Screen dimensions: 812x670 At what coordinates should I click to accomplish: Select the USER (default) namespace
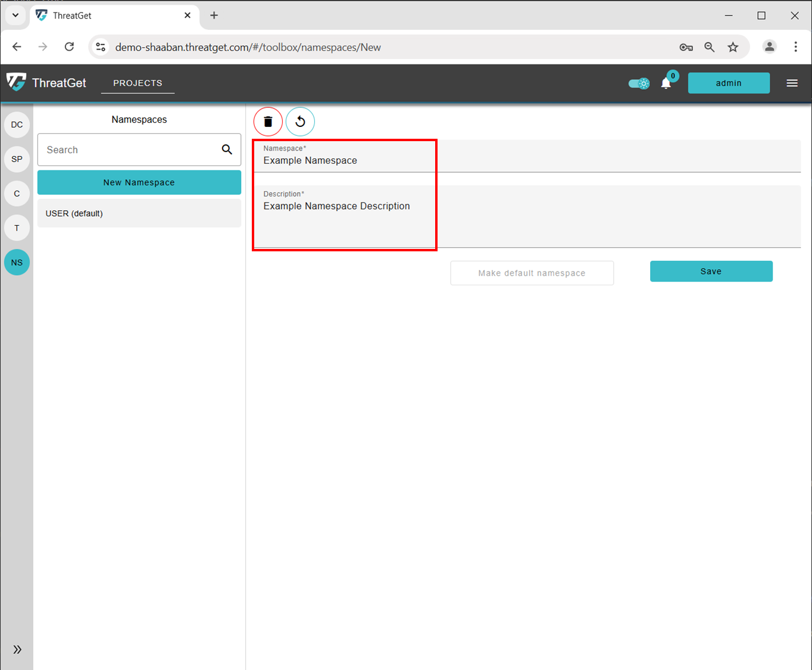click(139, 213)
